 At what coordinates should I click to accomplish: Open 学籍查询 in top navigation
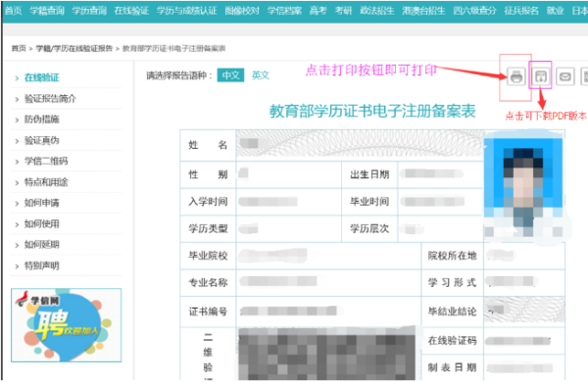(x=47, y=11)
